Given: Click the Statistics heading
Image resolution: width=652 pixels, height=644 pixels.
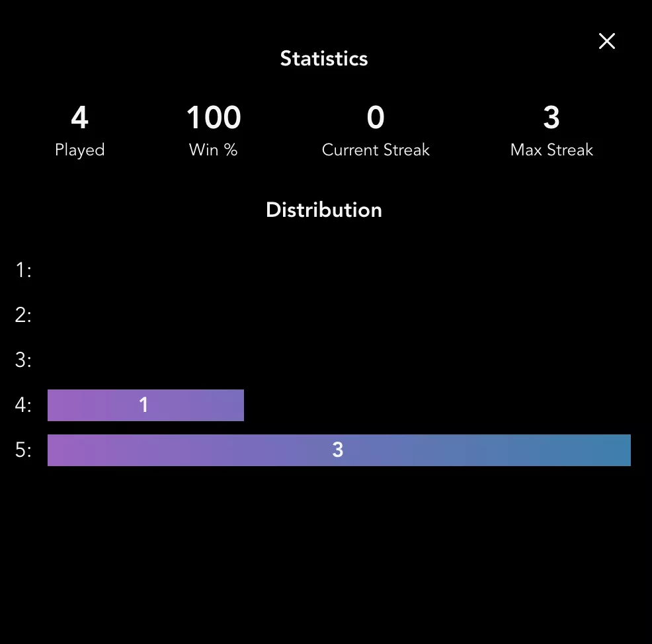Looking at the screenshot, I should click(324, 59).
